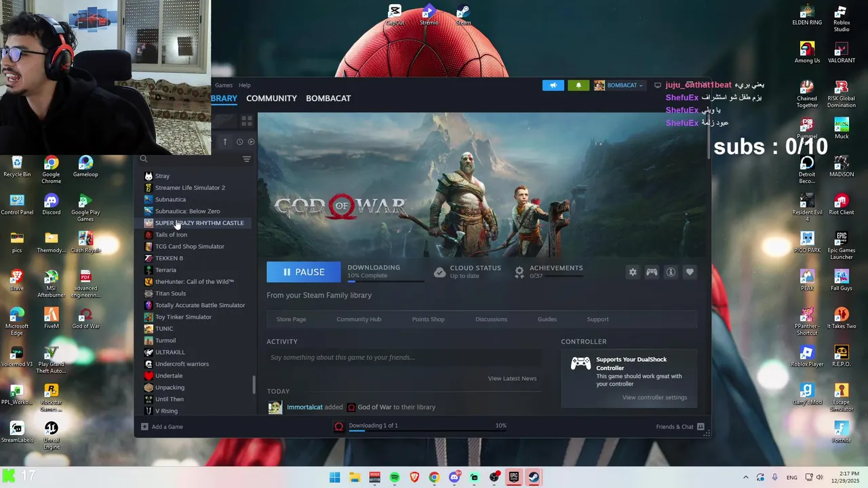Open the Store Page tab
The height and width of the screenshot is (488, 868).
coord(291,319)
